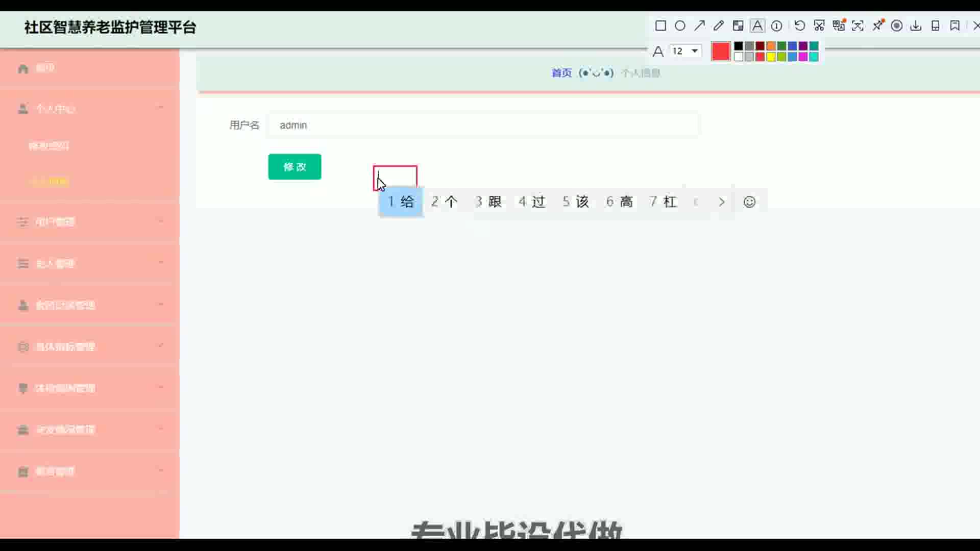Pick the yellow color swatch
This screenshot has height=551, width=980.
771,57
